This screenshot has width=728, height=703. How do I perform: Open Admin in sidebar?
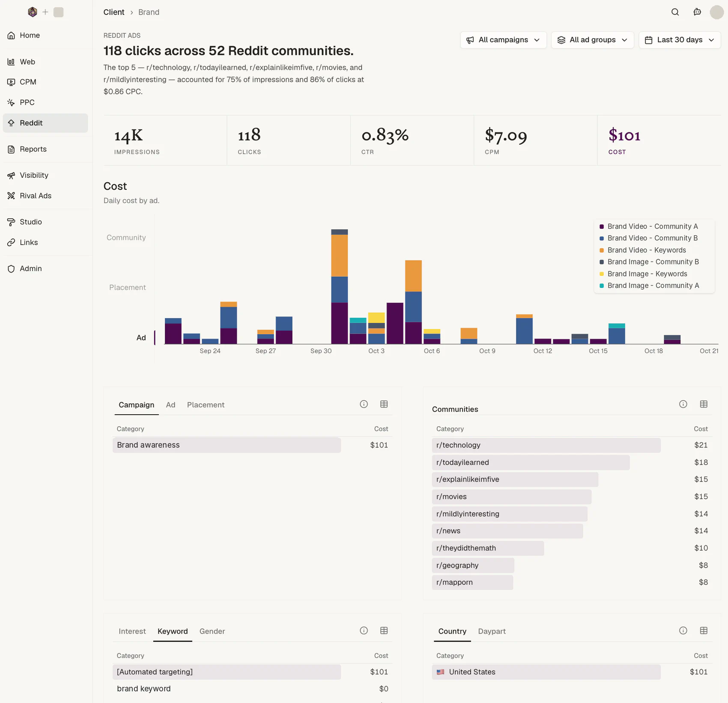pyautogui.click(x=45, y=269)
